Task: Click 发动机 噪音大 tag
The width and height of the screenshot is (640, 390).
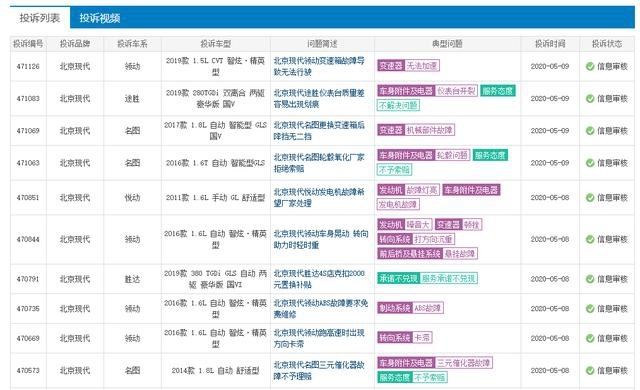Action: tap(404, 224)
